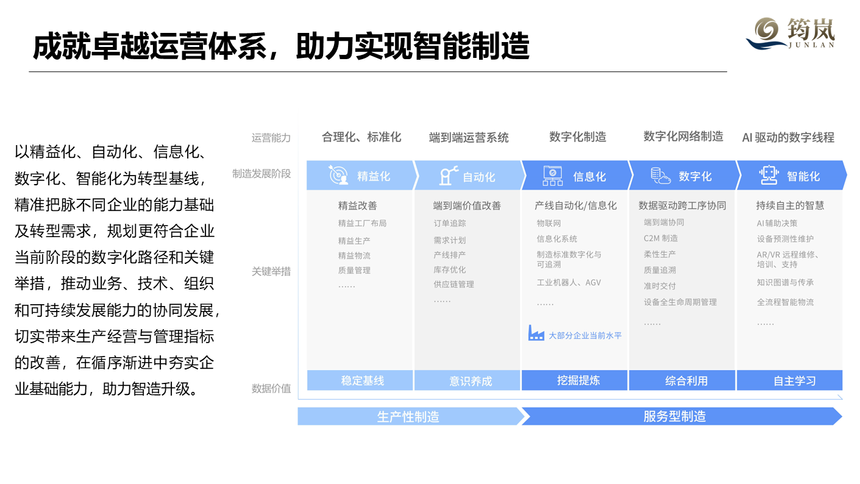Select the AI辅助决策 item

coord(777,223)
